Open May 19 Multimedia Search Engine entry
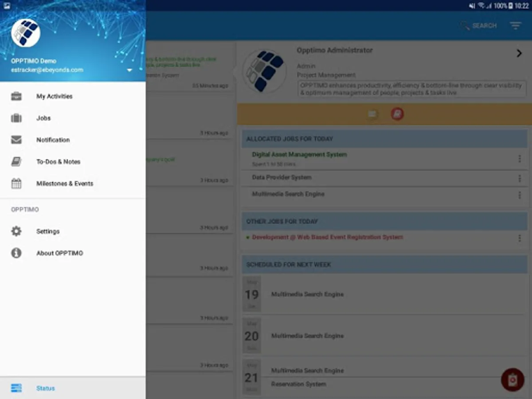The width and height of the screenshot is (532, 399). [307, 294]
